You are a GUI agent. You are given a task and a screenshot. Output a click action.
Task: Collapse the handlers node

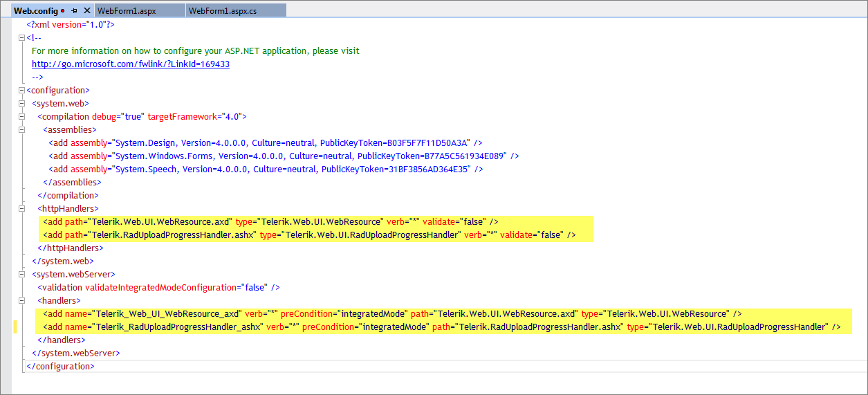[x=22, y=300]
